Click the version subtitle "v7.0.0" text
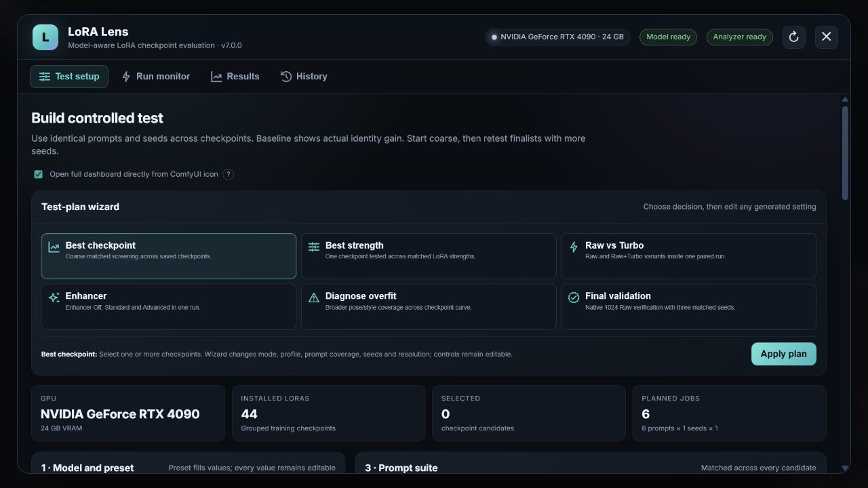 click(x=231, y=45)
